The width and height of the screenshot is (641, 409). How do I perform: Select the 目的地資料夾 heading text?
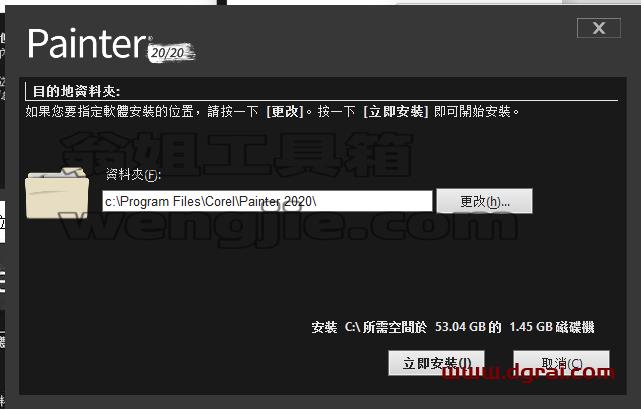[x=76, y=91]
